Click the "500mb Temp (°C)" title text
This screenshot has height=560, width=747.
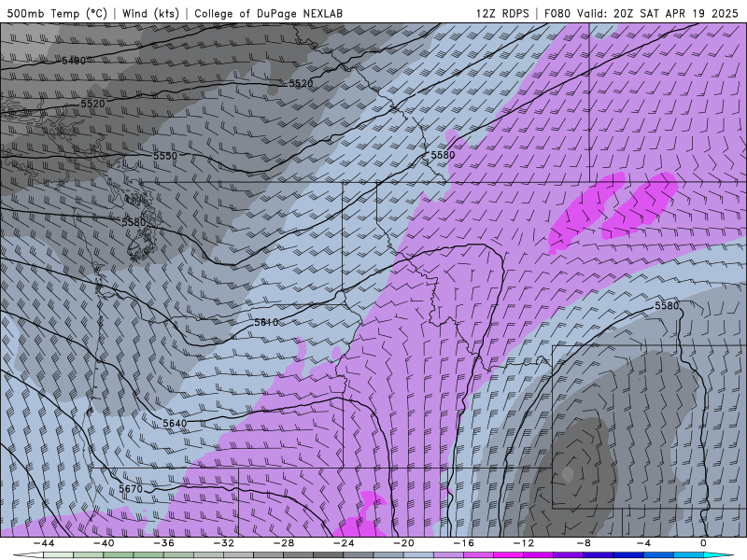tap(57, 13)
